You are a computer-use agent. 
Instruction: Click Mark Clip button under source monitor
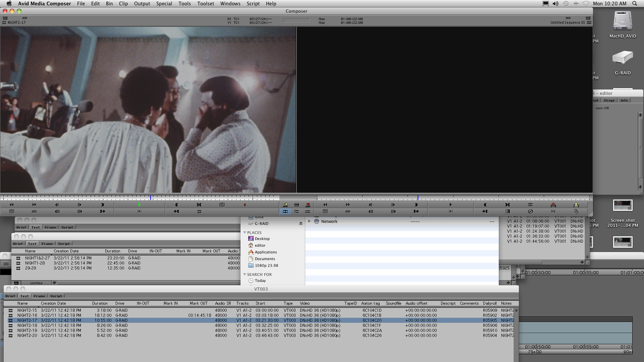tap(199, 205)
